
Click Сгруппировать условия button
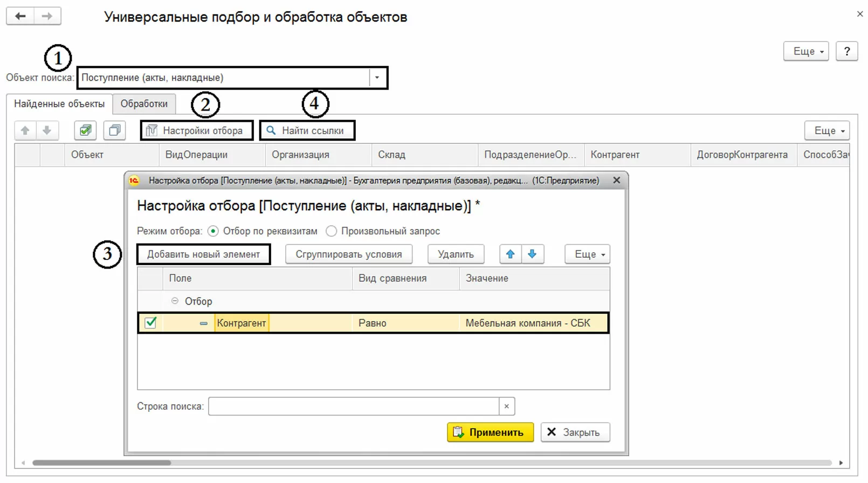[x=349, y=254]
